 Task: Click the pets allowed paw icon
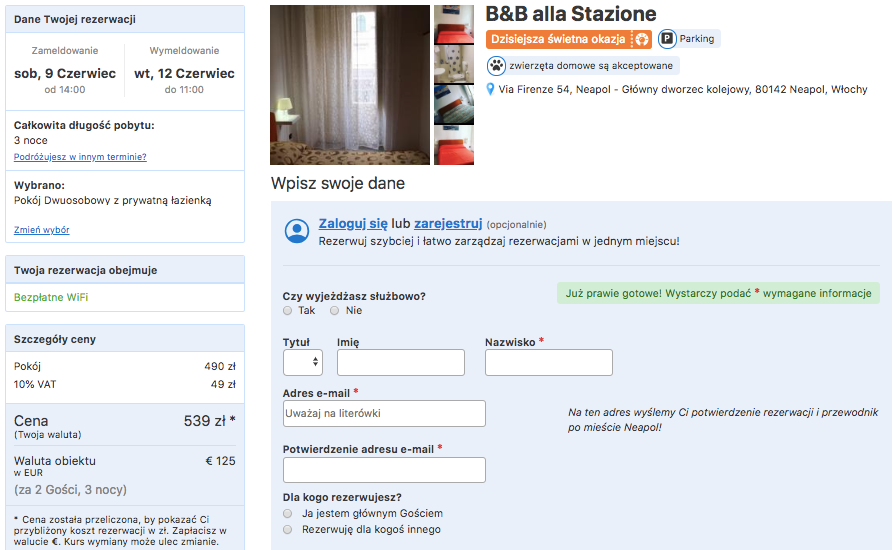point(496,66)
